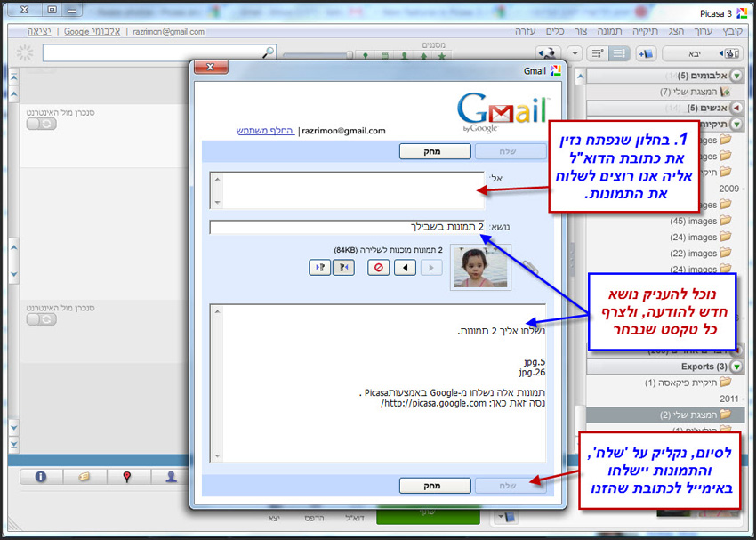Screen dimensions: 756x540
Task: Switch the library to flat list view
Action: 619,53
